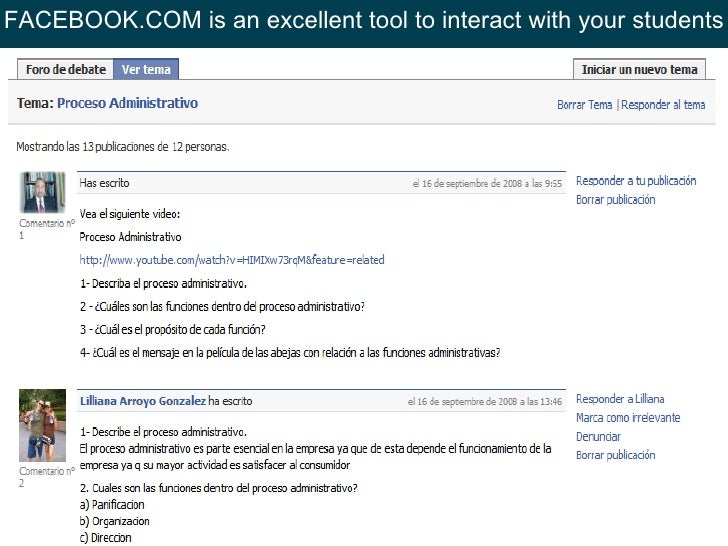The image size is (728, 546).
Task: Click Responder a tu publicación
Action: [636, 181]
